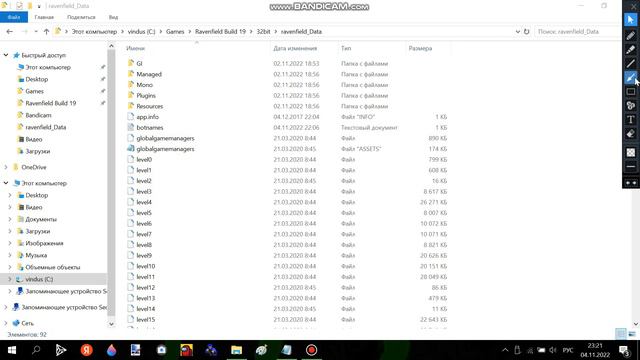Viewport: 640px width, 360px height.
Task: Switch to details view layout
Action: click(x=621, y=334)
